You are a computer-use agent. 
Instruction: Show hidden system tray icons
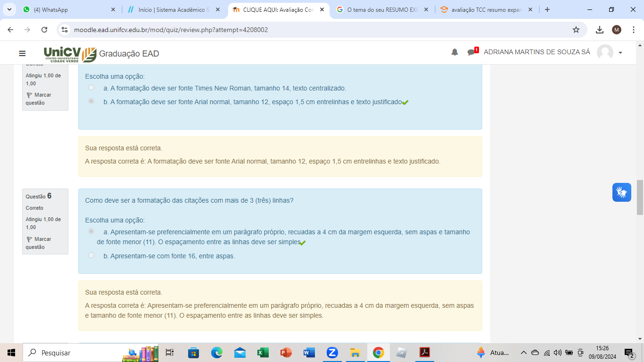coord(523,353)
